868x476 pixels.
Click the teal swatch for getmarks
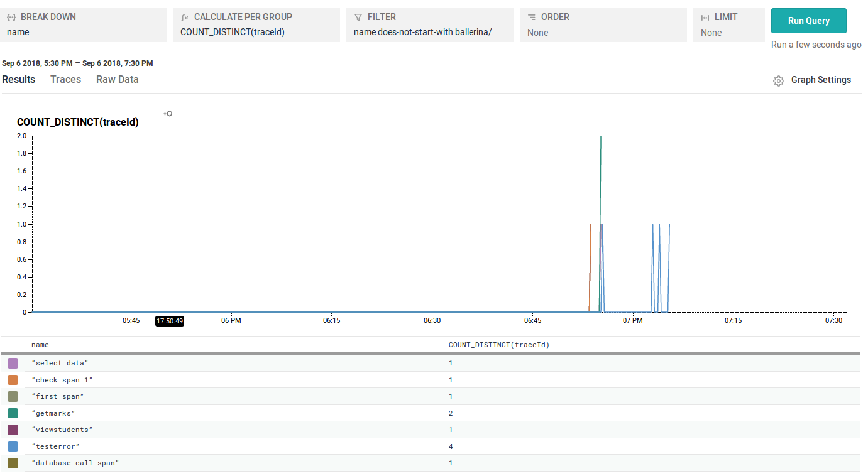(x=13, y=413)
